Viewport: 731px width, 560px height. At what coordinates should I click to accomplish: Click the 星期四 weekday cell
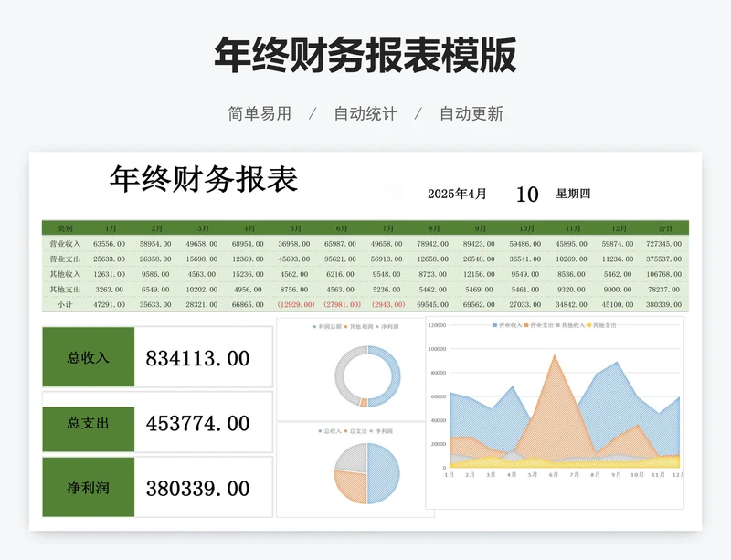click(x=573, y=194)
